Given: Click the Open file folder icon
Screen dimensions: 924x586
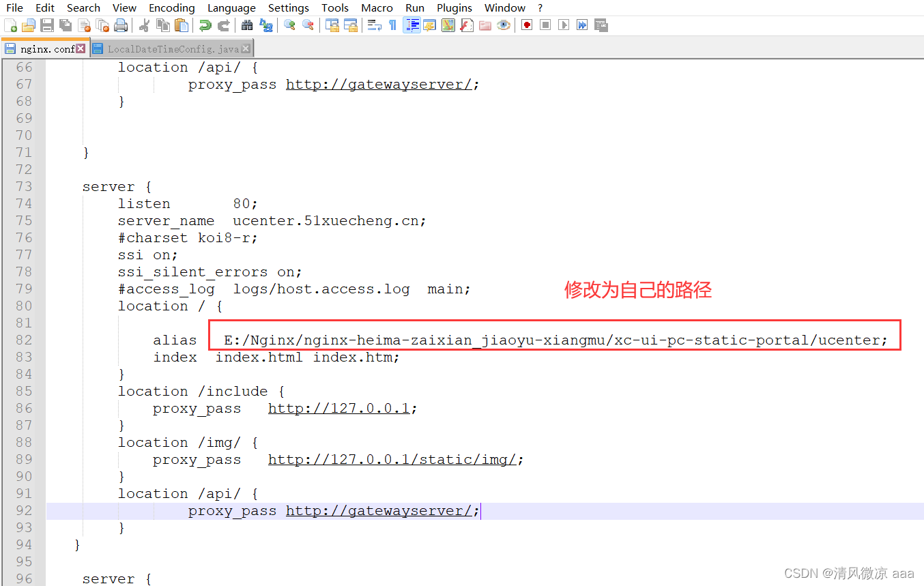Looking at the screenshot, I should click(29, 26).
